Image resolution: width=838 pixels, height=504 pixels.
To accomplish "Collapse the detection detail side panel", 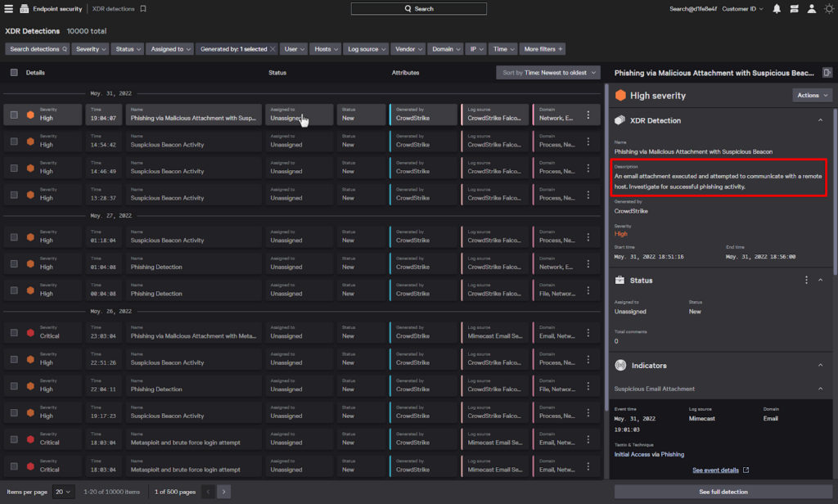I will click(827, 73).
